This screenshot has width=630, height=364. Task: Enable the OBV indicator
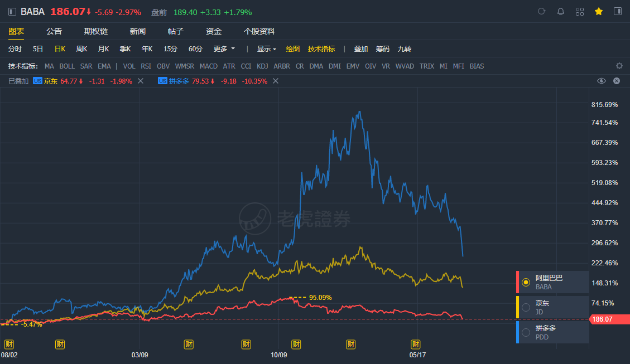[163, 66]
